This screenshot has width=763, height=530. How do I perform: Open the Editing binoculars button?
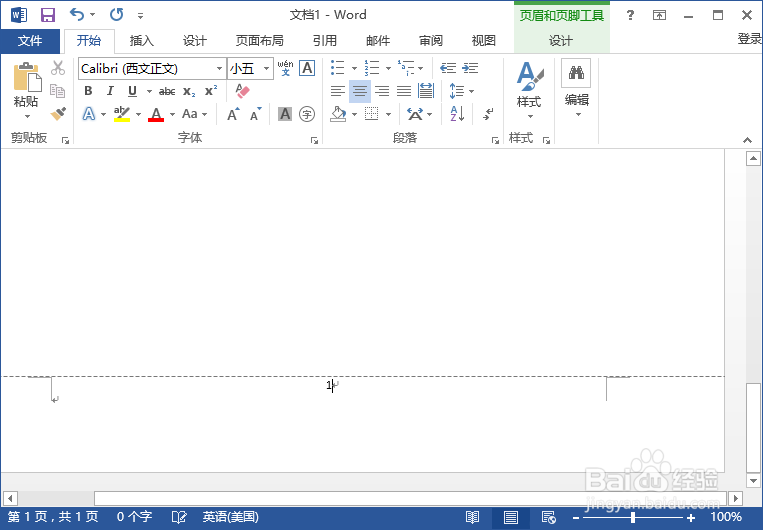click(576, 88)
